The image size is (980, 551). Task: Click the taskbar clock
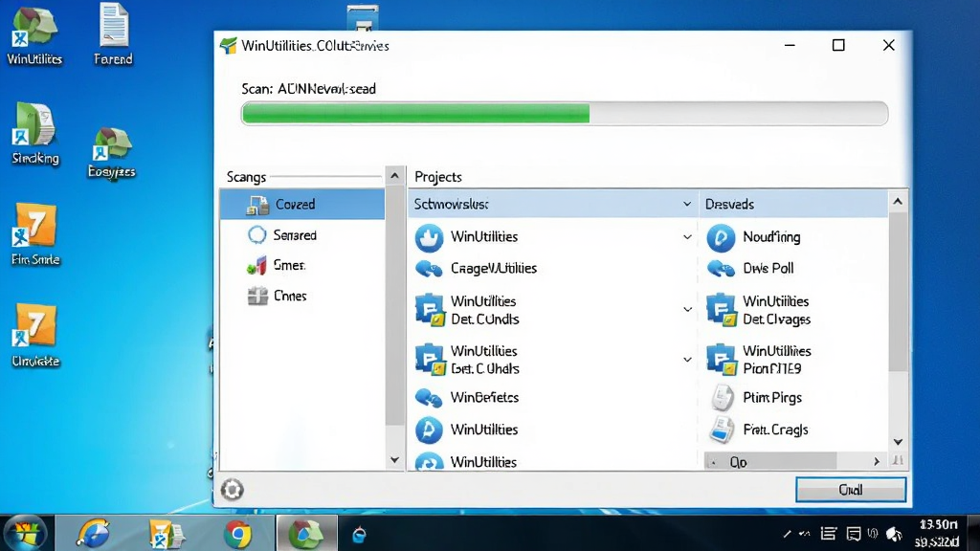pyautogui.click(x=938, y=533)
